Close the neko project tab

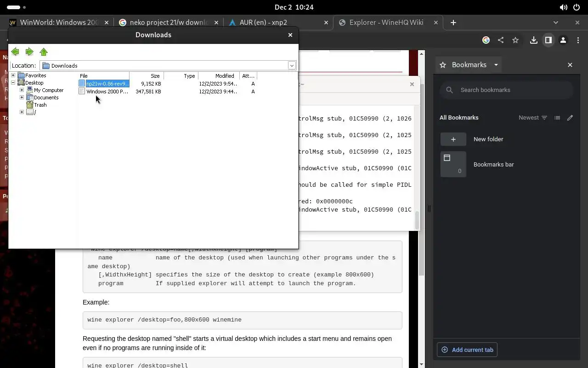[x=216, y=23]
